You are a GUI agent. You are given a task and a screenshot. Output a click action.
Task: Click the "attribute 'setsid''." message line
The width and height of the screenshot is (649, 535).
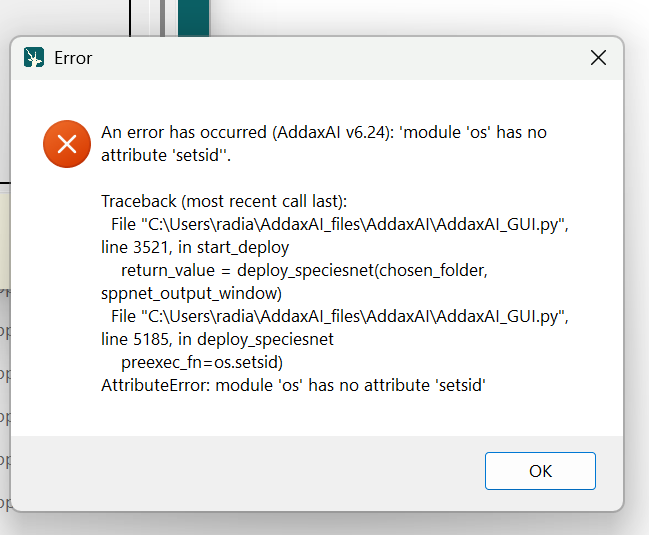[172, 155]
